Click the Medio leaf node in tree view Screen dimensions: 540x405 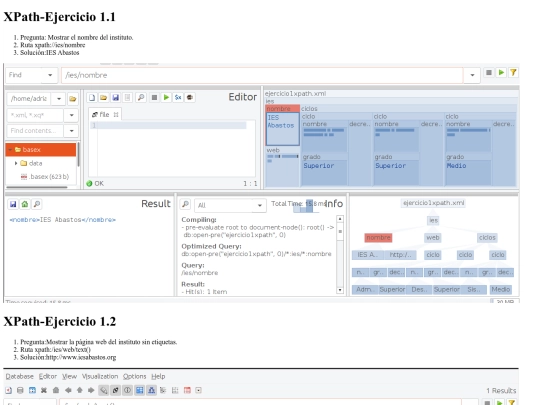(x=500, y=290)
